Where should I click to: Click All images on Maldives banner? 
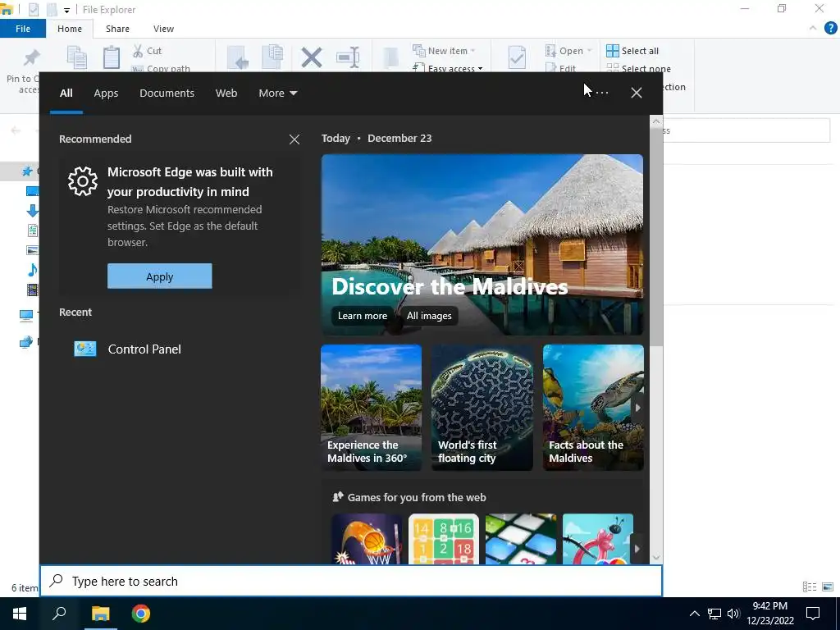pos(428,316)
